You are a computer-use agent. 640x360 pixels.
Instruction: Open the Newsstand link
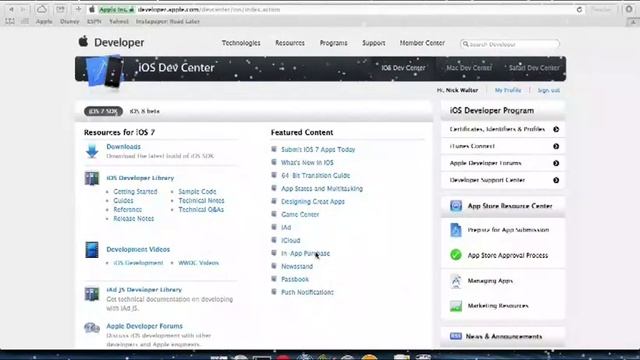click(x=297, y=267)
